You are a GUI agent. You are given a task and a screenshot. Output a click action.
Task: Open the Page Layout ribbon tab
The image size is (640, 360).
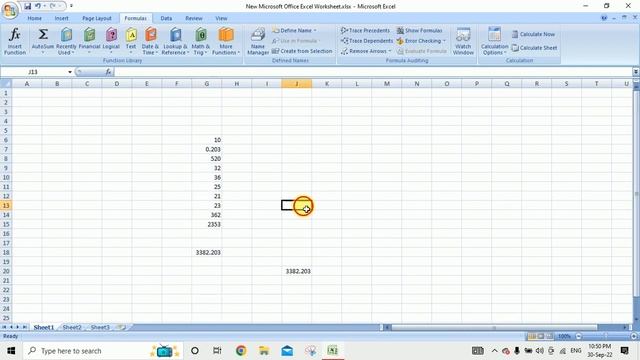point(97,18)
